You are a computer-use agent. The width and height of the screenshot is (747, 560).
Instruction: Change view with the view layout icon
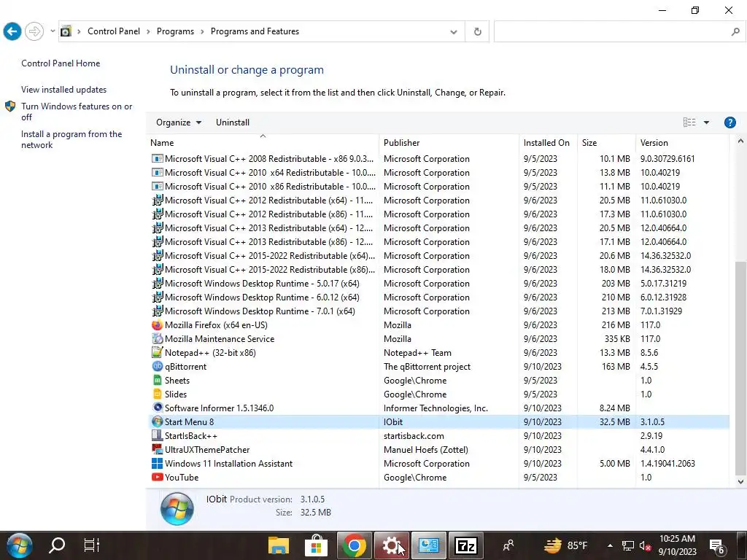[x=689, y=122]
